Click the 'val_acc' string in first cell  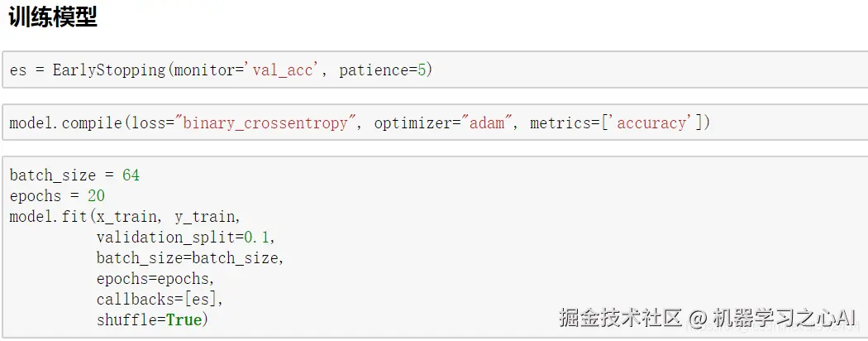coord(284,70)
